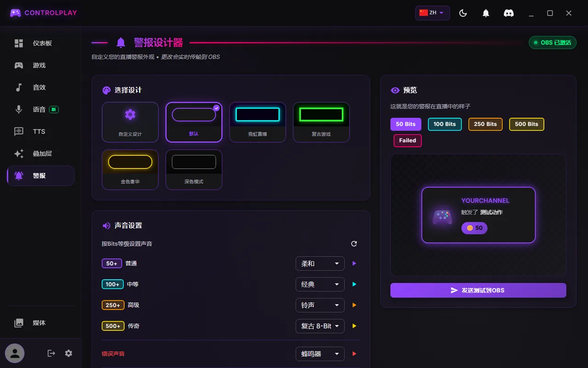This screenshot has height=368, width=588.
Task: Click the 50 bits coin badge in preview
Action: [x=475, y=228]
